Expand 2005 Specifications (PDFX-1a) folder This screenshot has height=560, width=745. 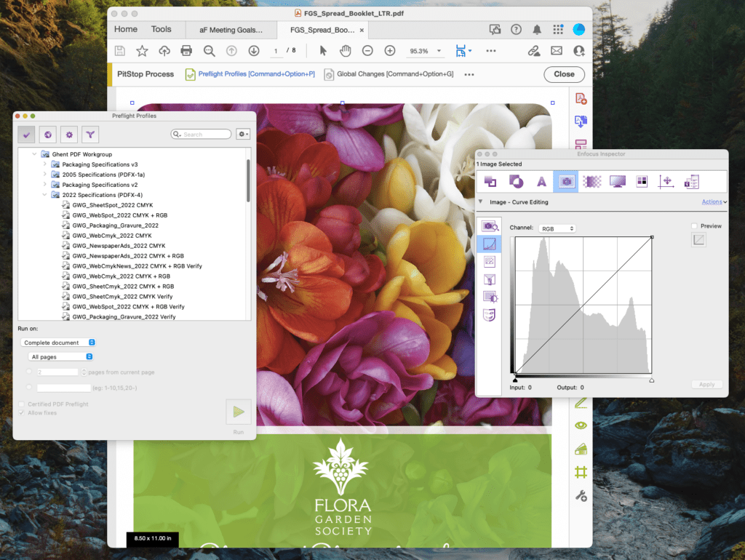point(44,175)
